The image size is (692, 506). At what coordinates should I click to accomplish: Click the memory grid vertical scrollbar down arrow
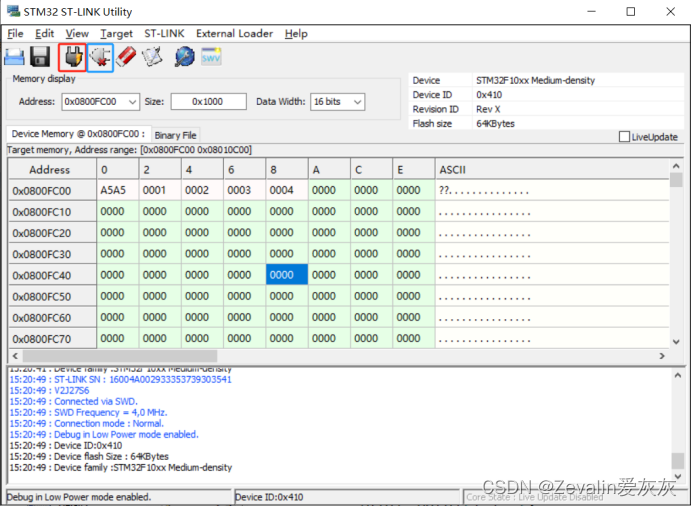(676, 342)
